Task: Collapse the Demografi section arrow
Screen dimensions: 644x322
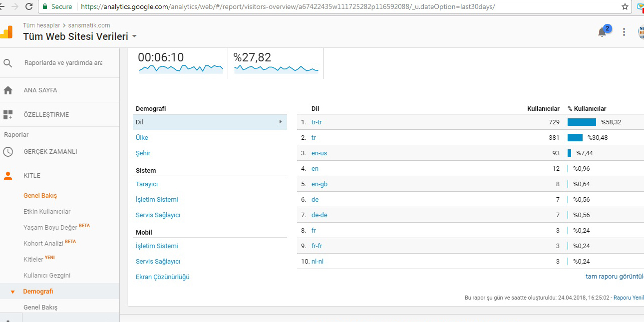Action: (12, 292)
